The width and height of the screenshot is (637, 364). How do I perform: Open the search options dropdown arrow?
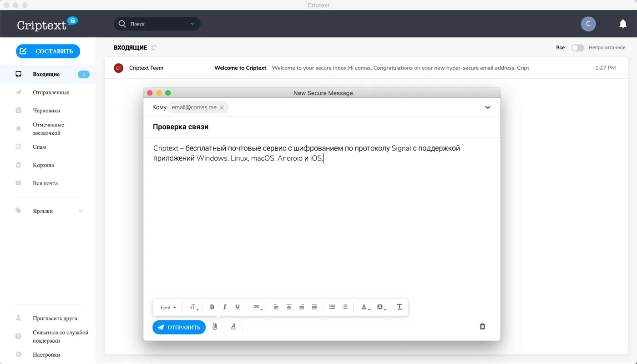click(192, 24)
